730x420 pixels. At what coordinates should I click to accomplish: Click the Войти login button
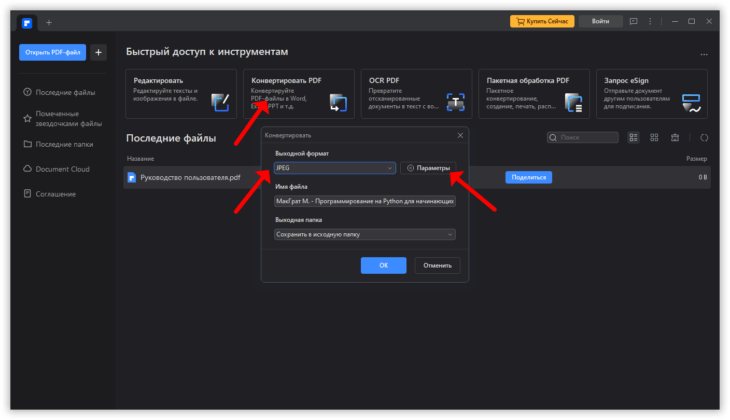601,21
